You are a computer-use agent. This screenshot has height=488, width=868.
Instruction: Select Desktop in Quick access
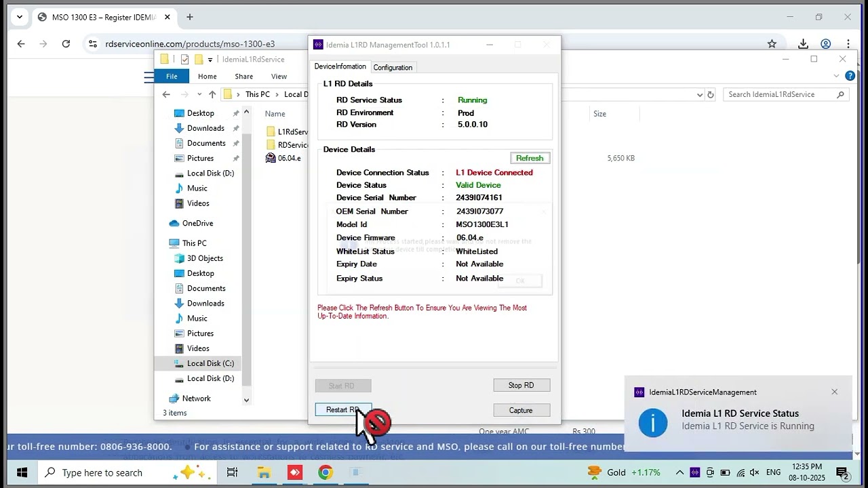(201, 113)
